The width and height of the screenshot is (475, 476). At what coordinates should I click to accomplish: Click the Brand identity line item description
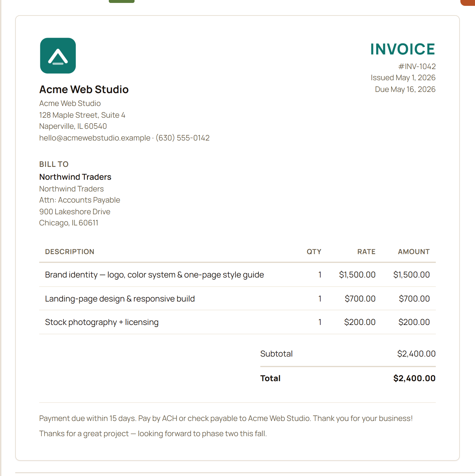tap(154, 275)
